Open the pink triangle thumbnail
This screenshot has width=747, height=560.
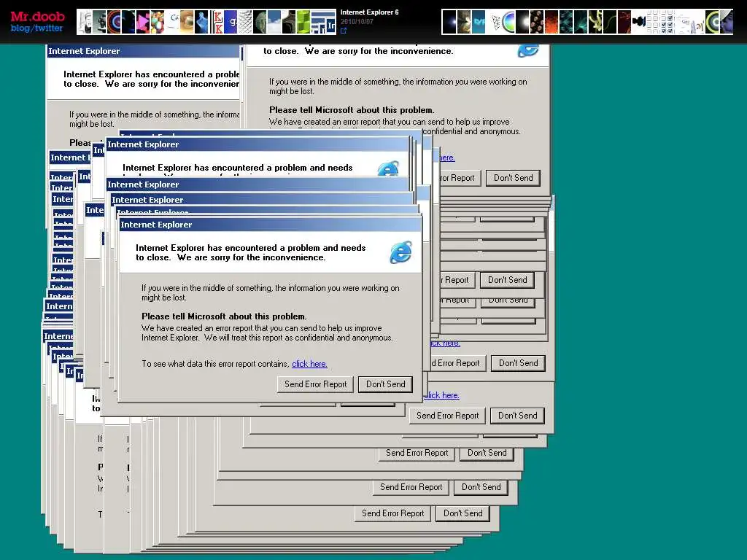143,22
